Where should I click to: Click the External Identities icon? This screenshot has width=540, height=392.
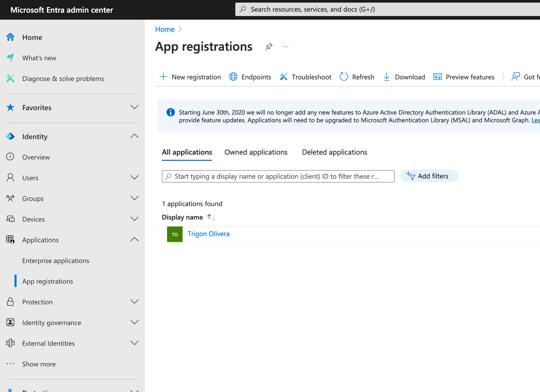(10, 343)
